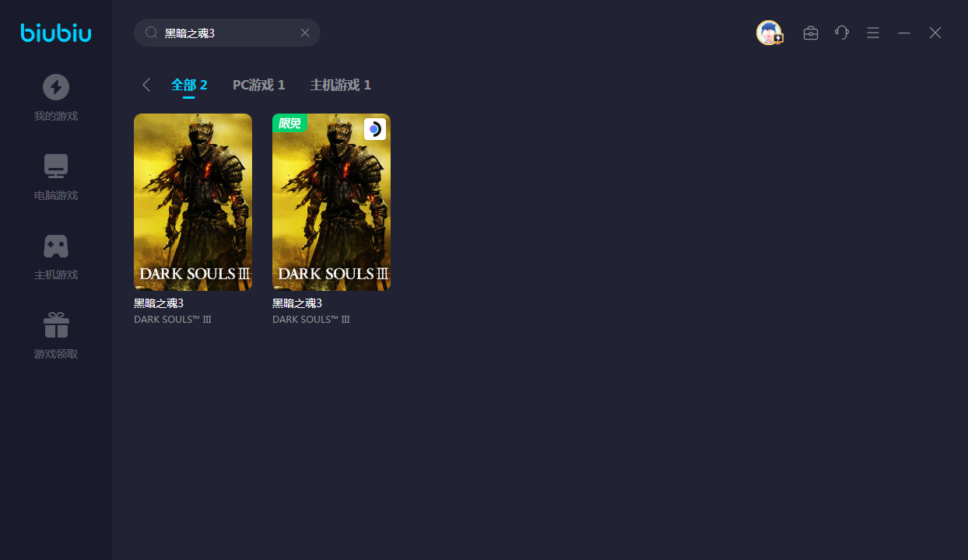Minimize the biubiu window
The height and width of the screenshot is (560, 968).
coord(904,33)
